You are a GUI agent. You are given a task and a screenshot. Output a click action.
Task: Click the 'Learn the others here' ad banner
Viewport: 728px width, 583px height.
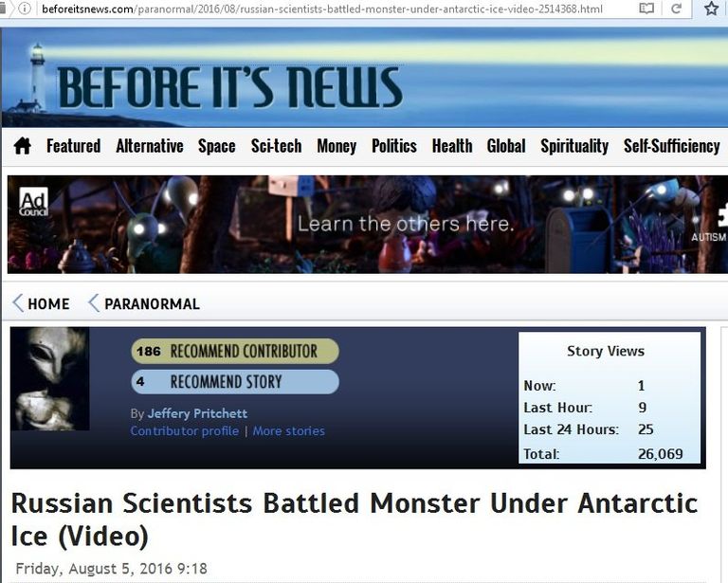pos(368,225)
